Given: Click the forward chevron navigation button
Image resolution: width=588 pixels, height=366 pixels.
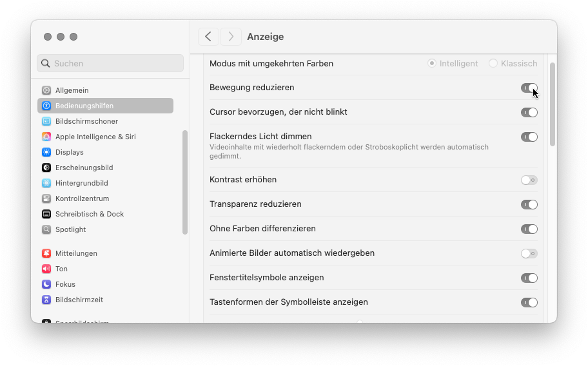Looking at the screenshot, I should [231, 37].
